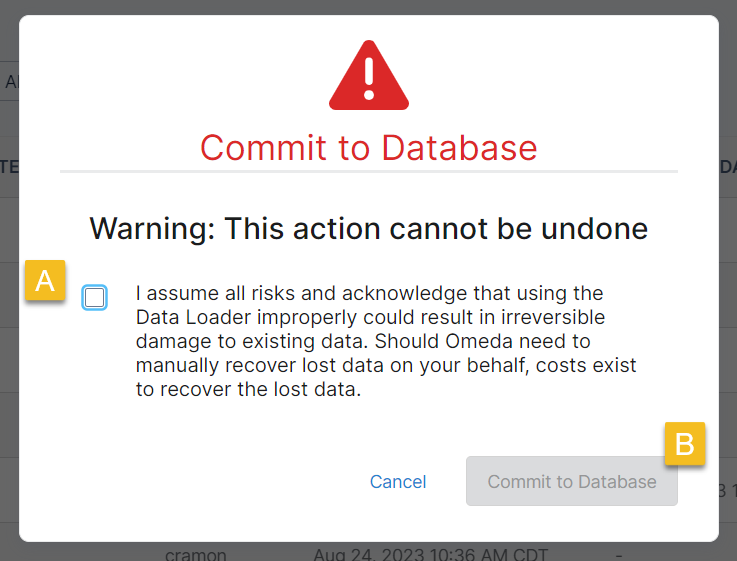Click the yellow B annotation marker
This screenshot has height=561, width=737.
click(x=685, y=444)
